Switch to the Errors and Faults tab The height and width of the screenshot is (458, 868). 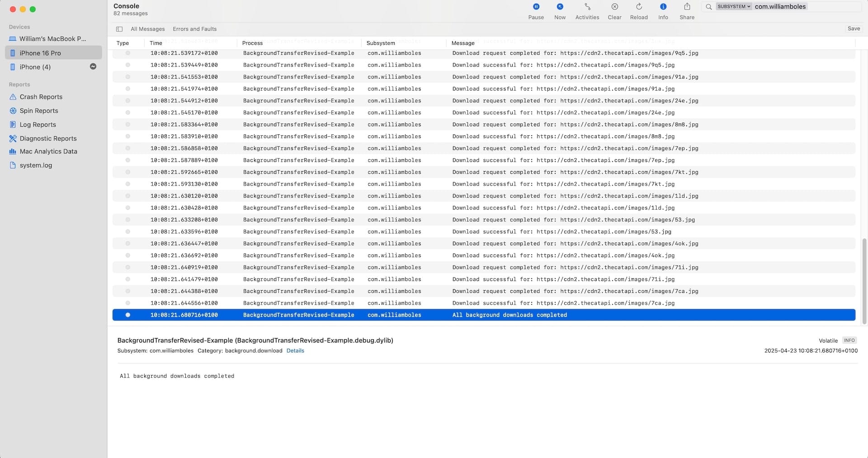(x=194, y=29)
